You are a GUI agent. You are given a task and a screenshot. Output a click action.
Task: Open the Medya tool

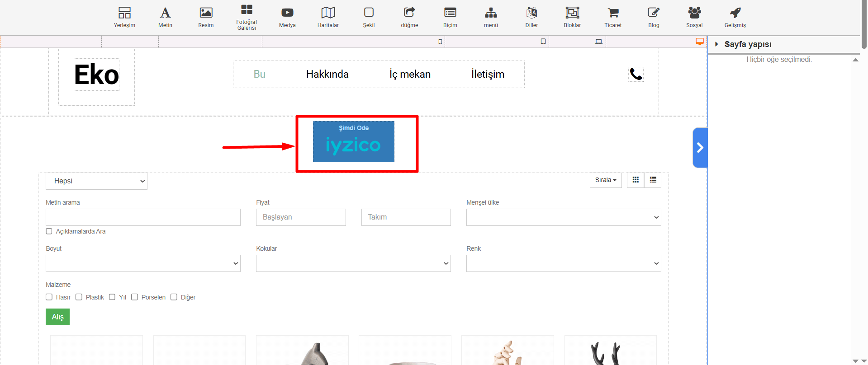(x=287, y=17)
